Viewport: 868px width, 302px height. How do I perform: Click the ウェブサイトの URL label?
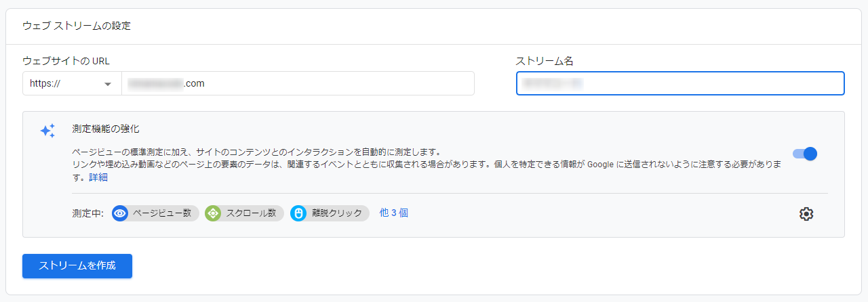pyautogui.click(x=66, y=61)
